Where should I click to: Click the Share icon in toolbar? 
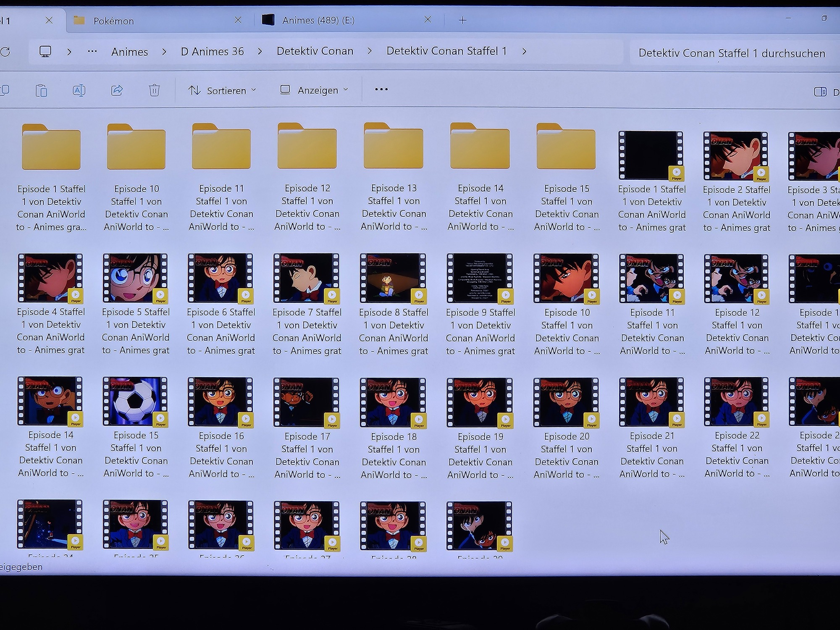[117, 90]
